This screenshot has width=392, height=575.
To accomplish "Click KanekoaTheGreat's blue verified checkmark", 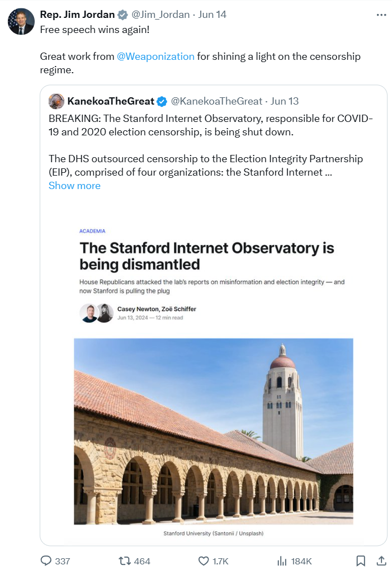I will pyautogui.click(x=162, y=101).
